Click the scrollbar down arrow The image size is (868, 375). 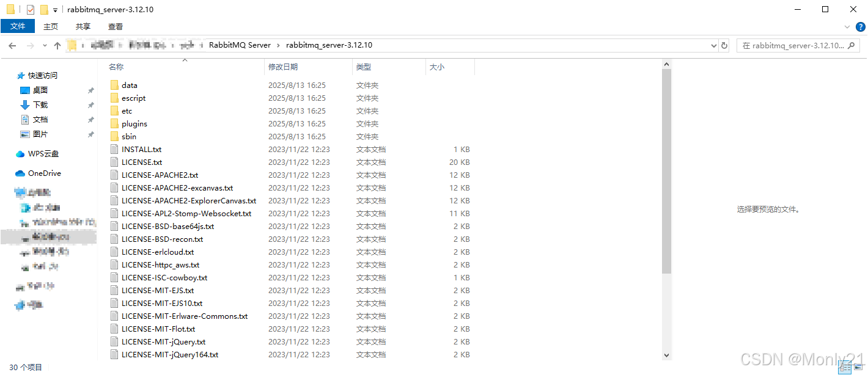(x=667, y=355)
